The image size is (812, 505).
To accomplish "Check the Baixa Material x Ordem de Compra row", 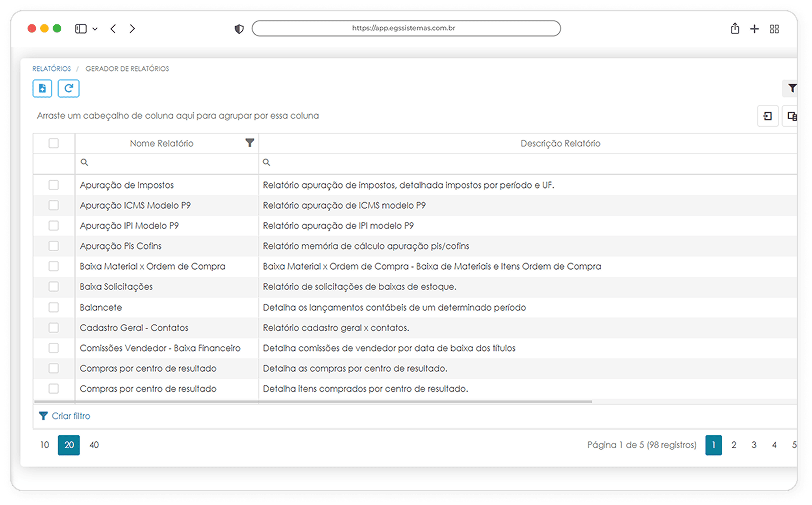I will (54, 266).
